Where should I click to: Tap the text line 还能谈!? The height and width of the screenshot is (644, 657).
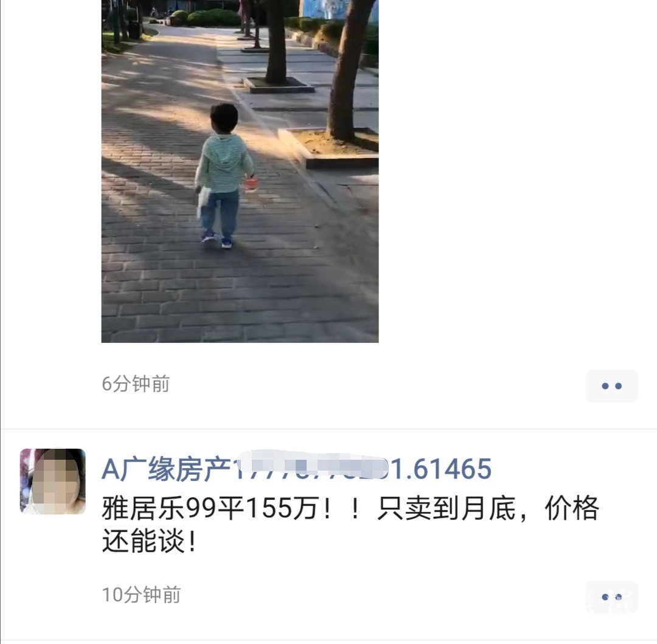click(x=149, y=541)
